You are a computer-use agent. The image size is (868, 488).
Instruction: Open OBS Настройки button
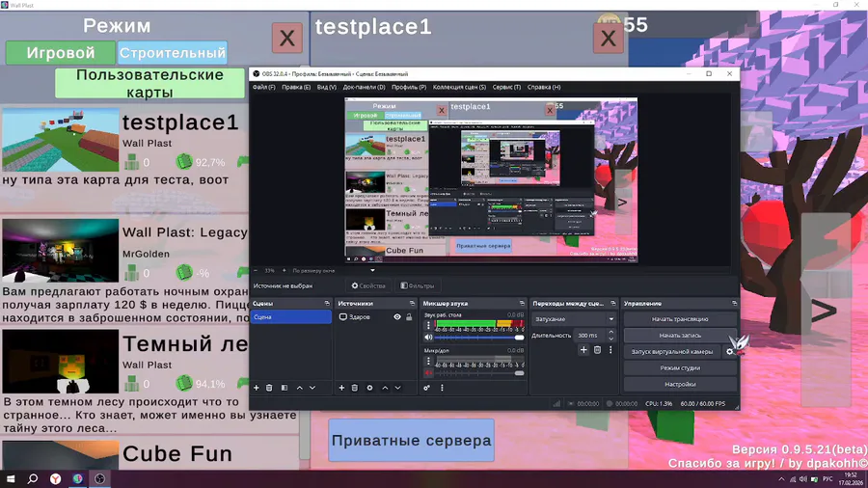680,384
